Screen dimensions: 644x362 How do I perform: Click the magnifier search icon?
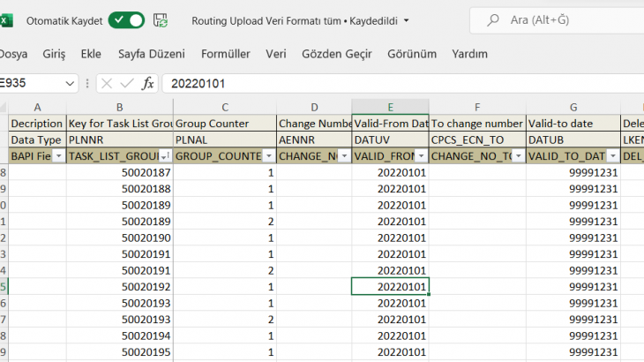(493, 20)
